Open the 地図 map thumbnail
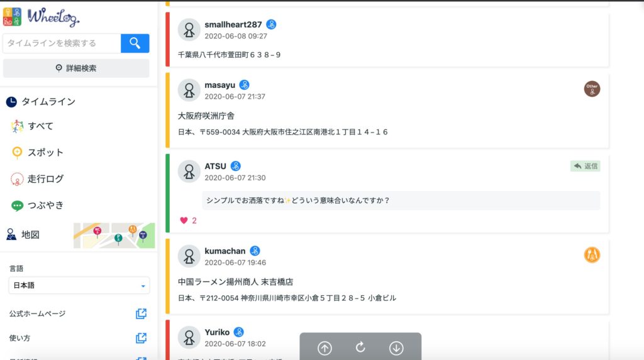Viewport: 644px width, 360px height. tap(114, 235)
